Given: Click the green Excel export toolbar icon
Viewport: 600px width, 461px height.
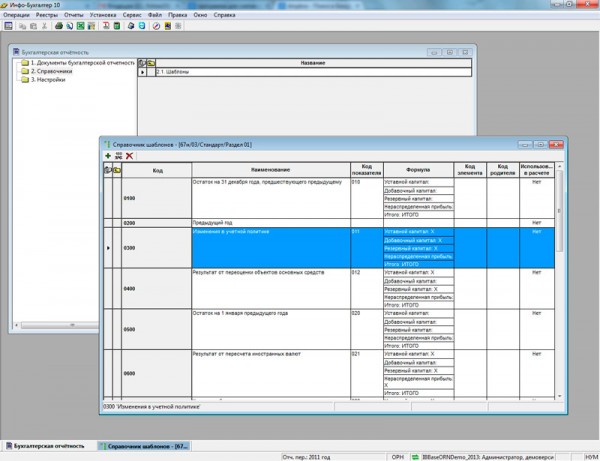Looking at the screenshot, I should coord(81,25).
